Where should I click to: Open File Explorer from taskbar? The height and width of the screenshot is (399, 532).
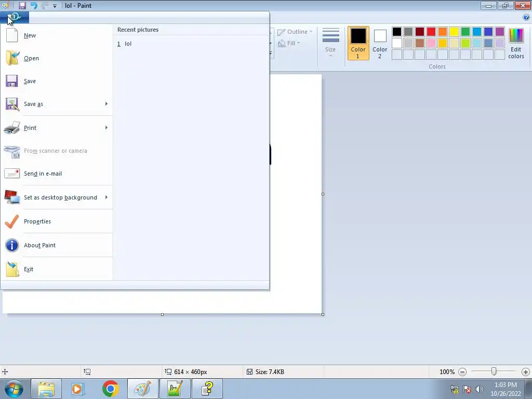point(46,389)
